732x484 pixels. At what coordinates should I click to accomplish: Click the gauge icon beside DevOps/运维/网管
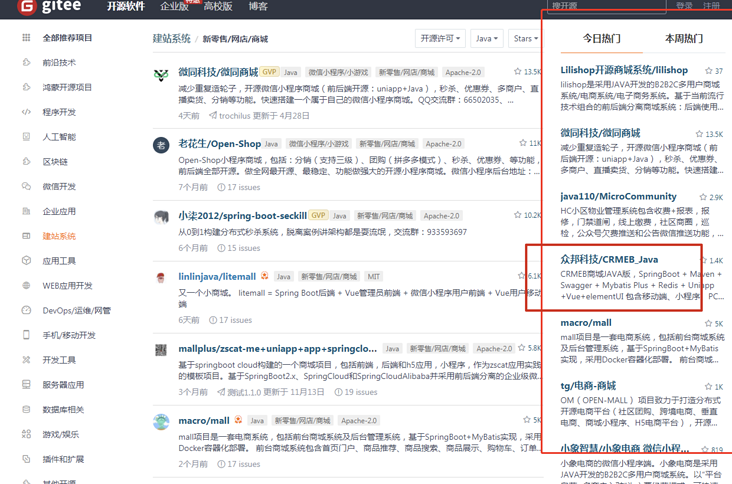coord(26,310)
